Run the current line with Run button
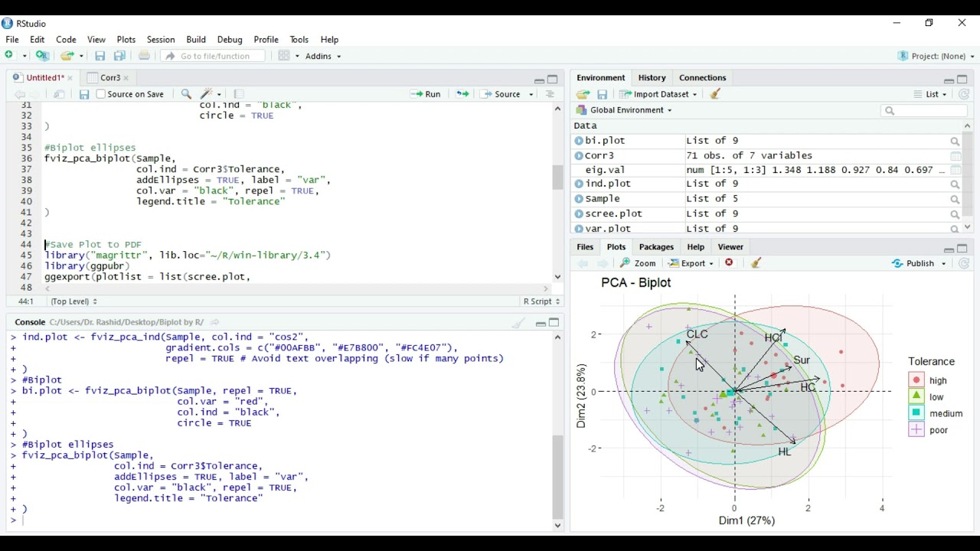Screen dimensions: 980x551 click(426, 94)
